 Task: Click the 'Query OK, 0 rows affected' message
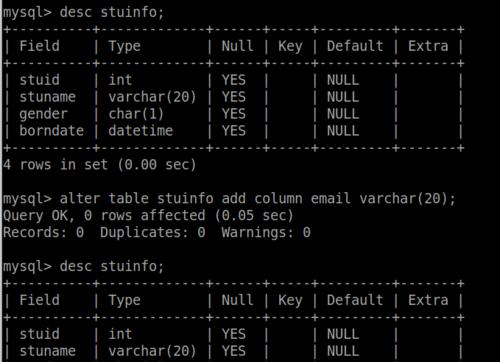coord(148,215)
